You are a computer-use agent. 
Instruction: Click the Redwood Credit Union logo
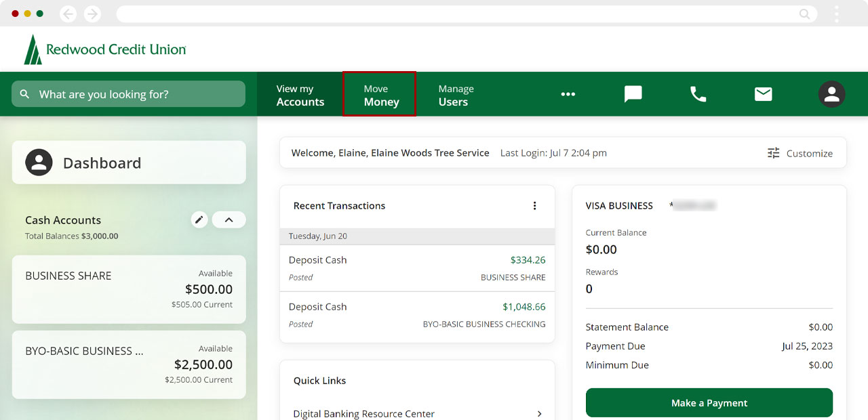[105, 49]
